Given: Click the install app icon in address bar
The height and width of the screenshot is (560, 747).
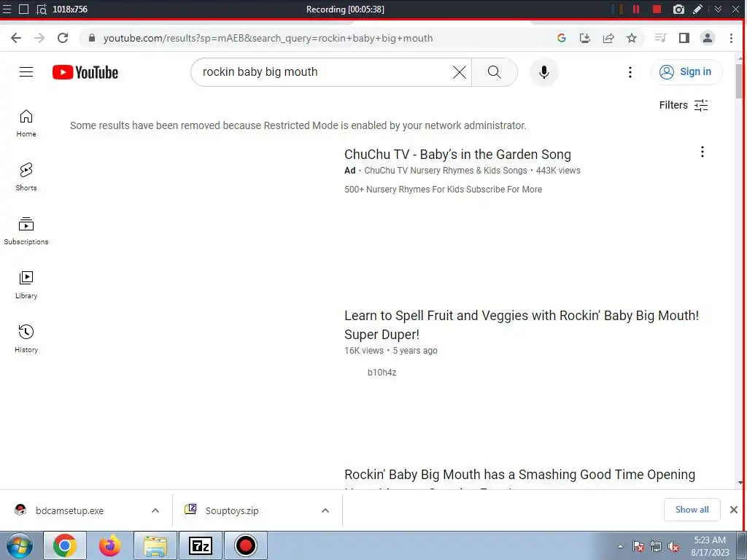Looking at the screenshot, I should (584, 38).
